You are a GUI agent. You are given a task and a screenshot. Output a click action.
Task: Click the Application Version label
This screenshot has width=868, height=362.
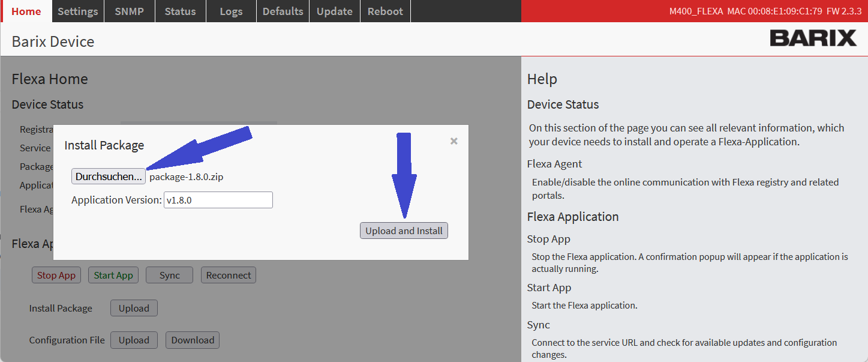click(x=116, y=200)
